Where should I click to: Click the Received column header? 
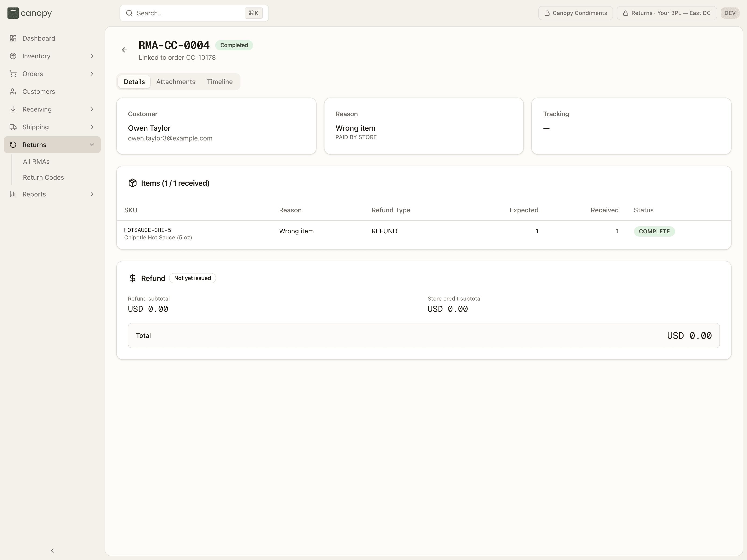point(605,210)
